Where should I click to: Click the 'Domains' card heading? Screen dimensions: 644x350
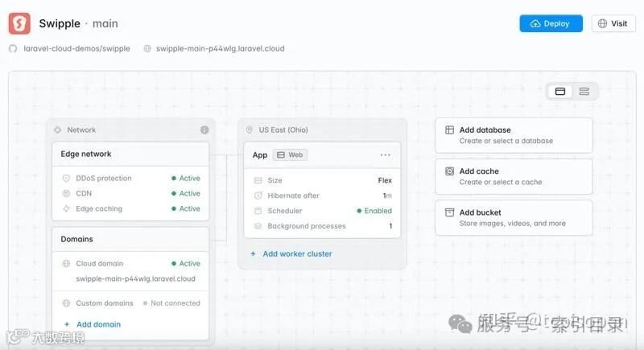point(76,239)
